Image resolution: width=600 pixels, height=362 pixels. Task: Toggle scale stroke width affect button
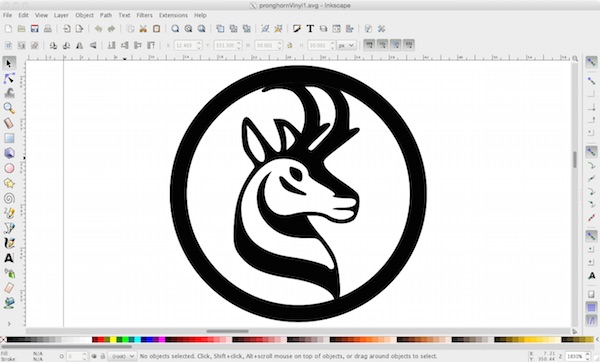369,45
